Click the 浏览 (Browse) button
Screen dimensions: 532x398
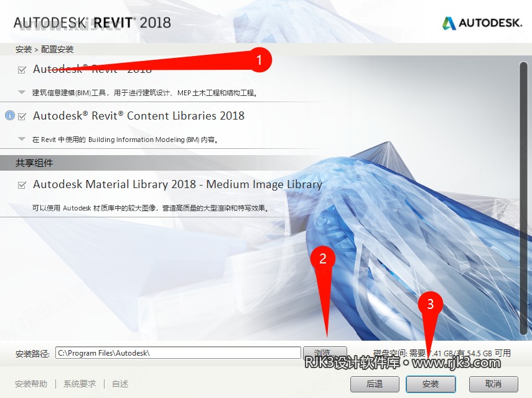pos(325,353)
